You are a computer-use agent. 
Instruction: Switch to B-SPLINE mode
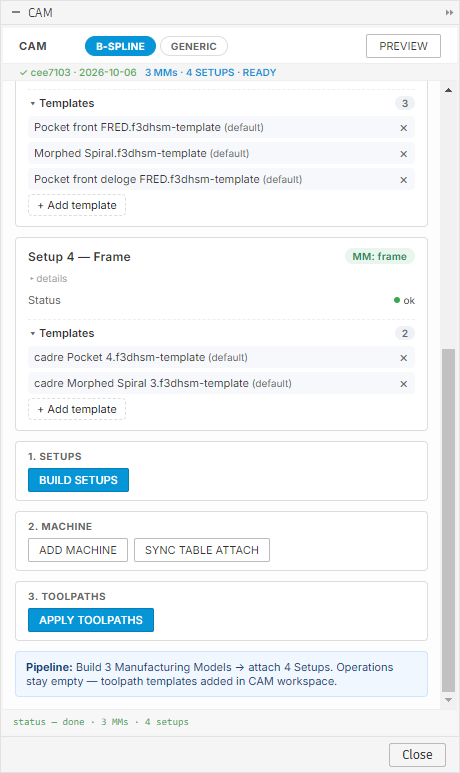click(x=120, y=46)
